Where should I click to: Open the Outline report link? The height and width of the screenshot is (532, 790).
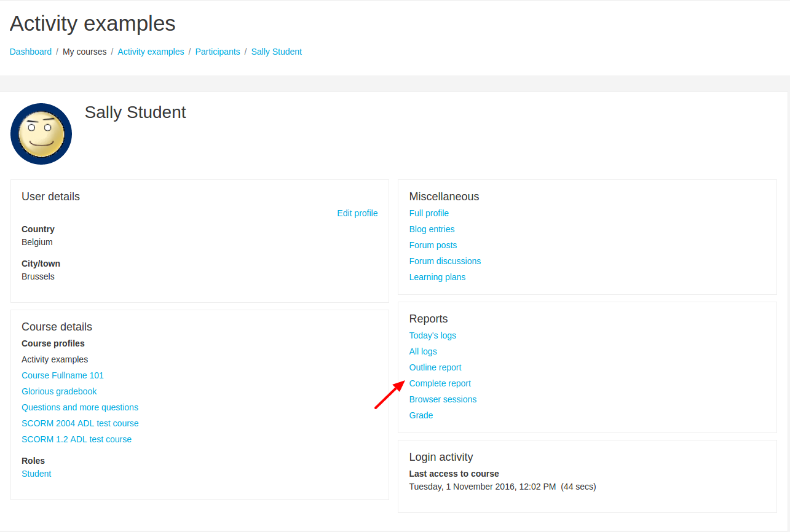pyautogui.click(x=435, y=367)
